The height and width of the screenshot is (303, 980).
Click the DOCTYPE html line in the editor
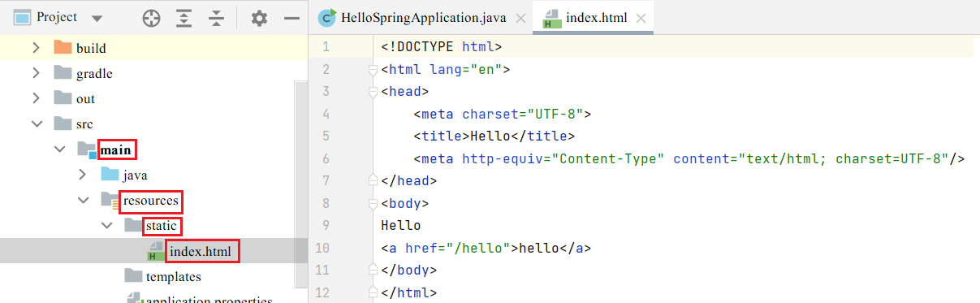point(442,47)
